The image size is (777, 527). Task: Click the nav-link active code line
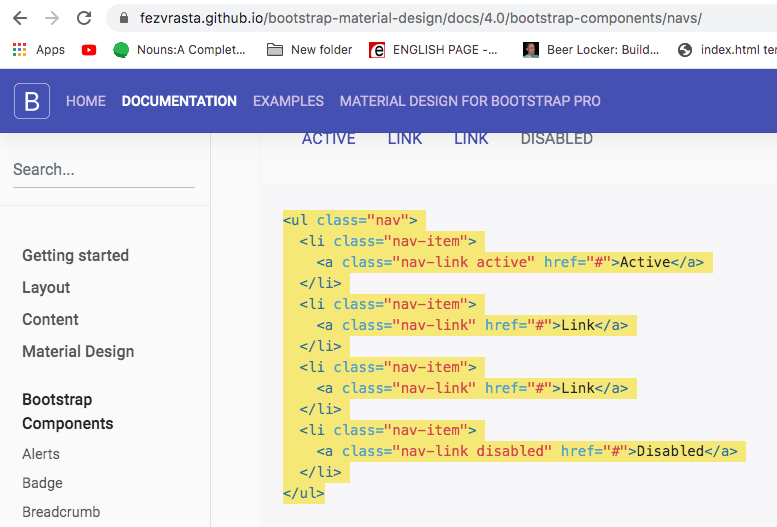point(510,262)
